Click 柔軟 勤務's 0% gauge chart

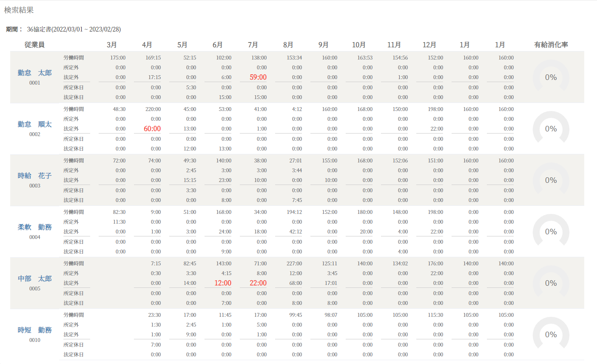(551, 231)
